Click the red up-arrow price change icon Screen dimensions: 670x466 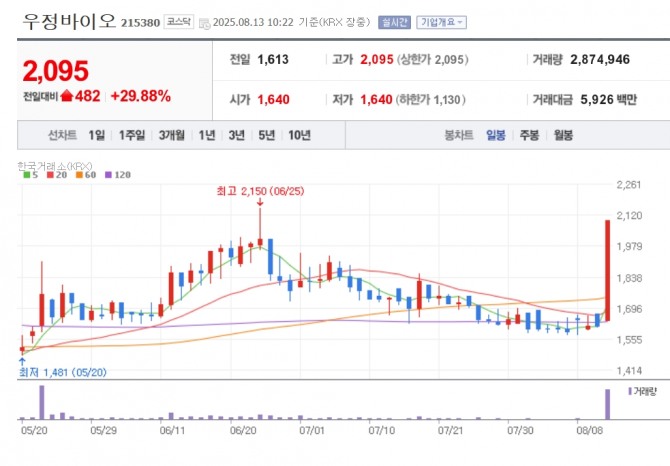coord(67,97)
